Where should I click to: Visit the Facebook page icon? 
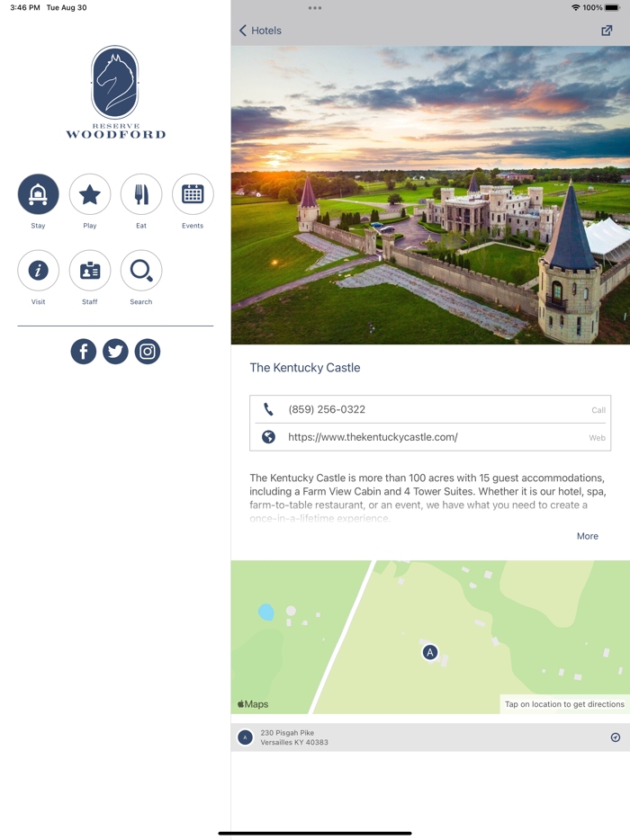coord(83,352)
